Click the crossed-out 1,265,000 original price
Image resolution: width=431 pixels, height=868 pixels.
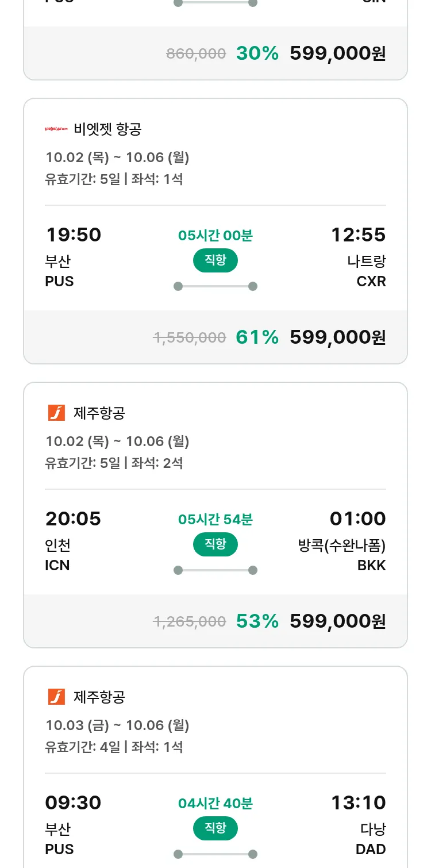[189, 622]
